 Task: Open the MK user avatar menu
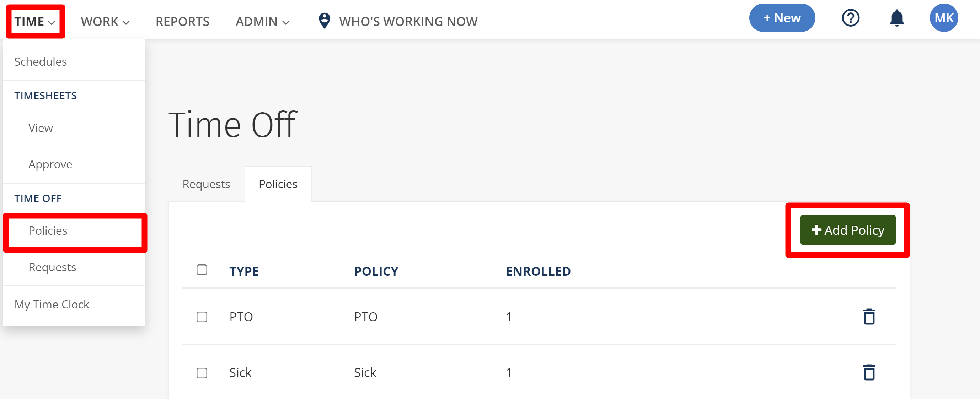pyautogui.click(x=943, y=18)
